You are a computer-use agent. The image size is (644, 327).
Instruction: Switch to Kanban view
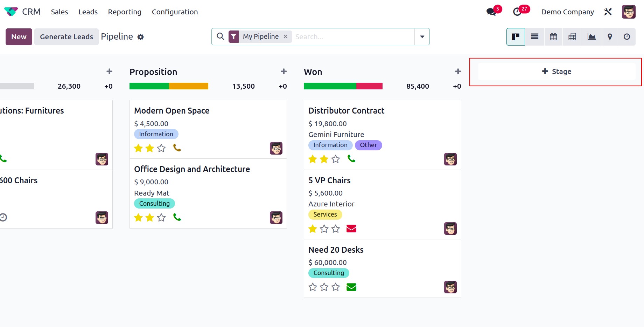click(516, 37)
